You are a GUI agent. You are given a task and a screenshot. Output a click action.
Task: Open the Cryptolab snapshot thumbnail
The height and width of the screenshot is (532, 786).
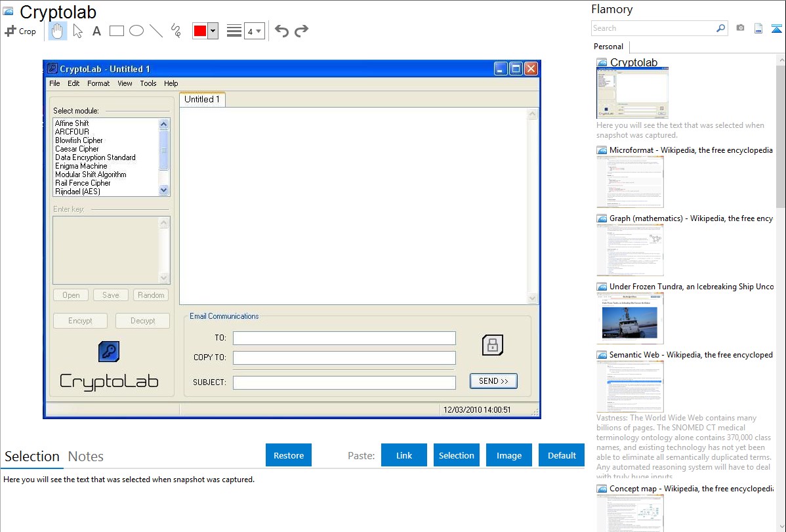click(632, 93)
